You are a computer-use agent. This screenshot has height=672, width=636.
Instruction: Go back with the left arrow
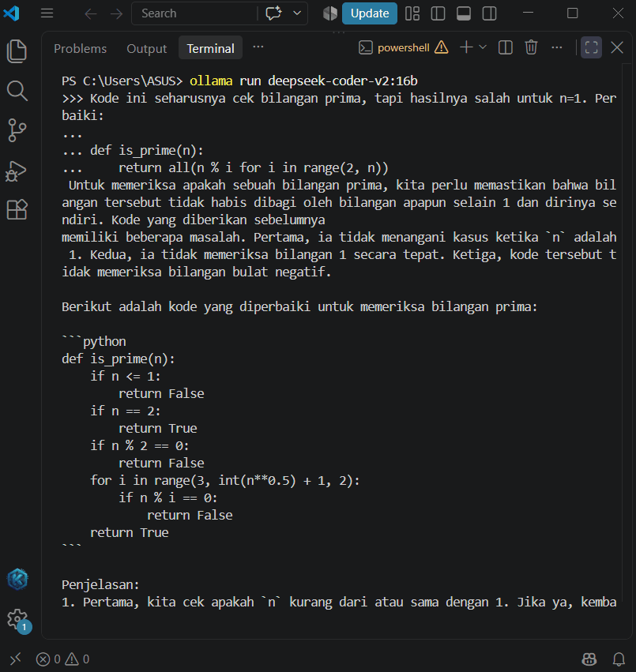[x=91, y=13]
